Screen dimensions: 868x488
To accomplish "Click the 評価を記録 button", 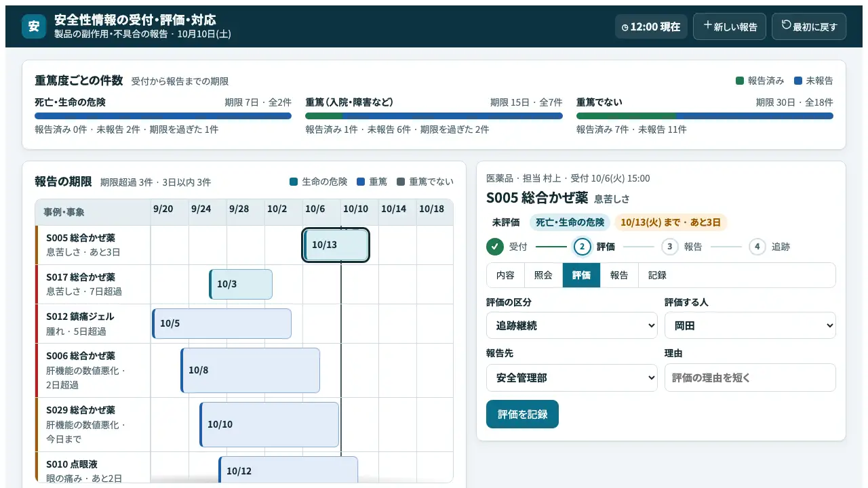I will point(522,414).
